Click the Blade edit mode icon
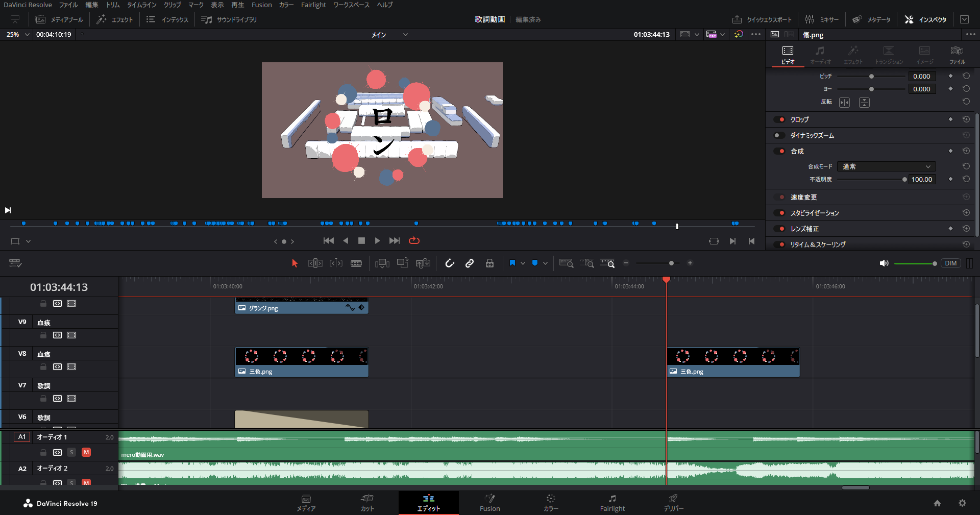Viewport: 980px width, 515px height. (356, 263)
